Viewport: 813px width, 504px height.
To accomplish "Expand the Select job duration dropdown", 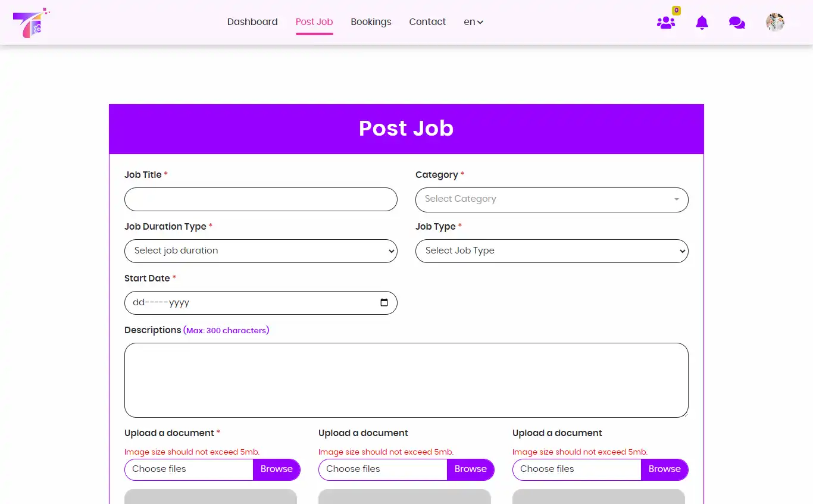I will click(x=261, y=251).
